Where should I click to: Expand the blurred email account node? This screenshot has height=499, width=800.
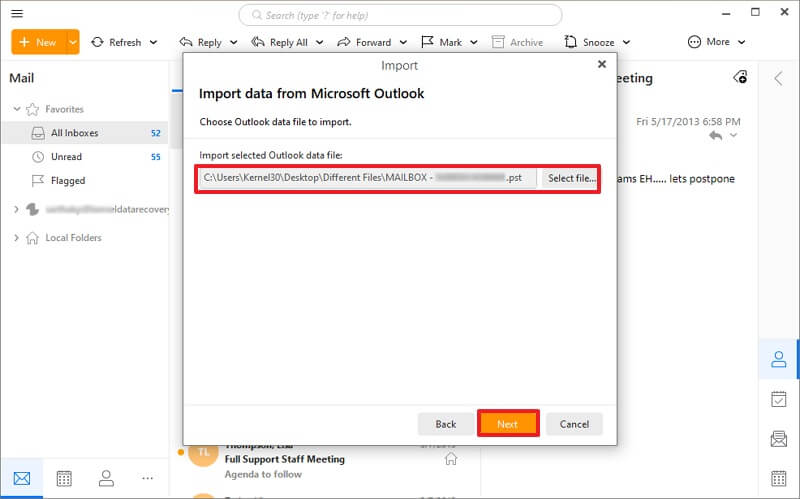16,209
